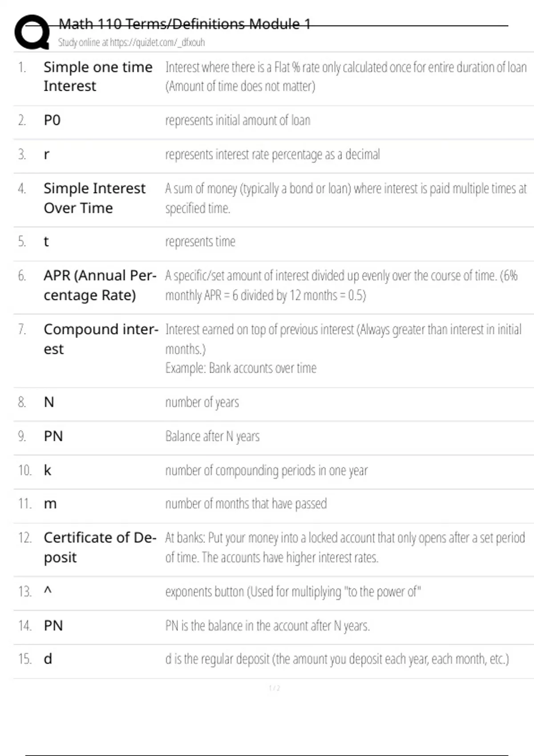Click the APR (Annual Percentage Rate) term
The image size is (534, 756).
(x=100, y=285)
